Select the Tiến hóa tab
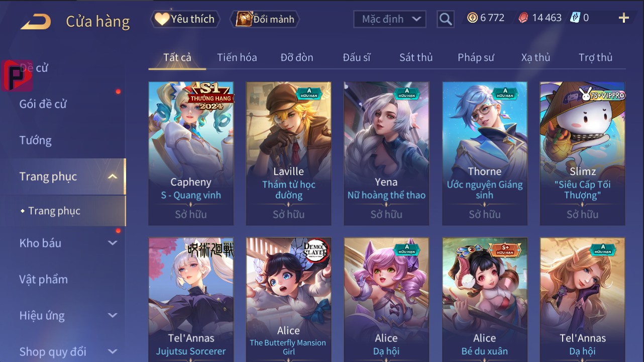Screen dimensions: 644x362 coord(237,57)
